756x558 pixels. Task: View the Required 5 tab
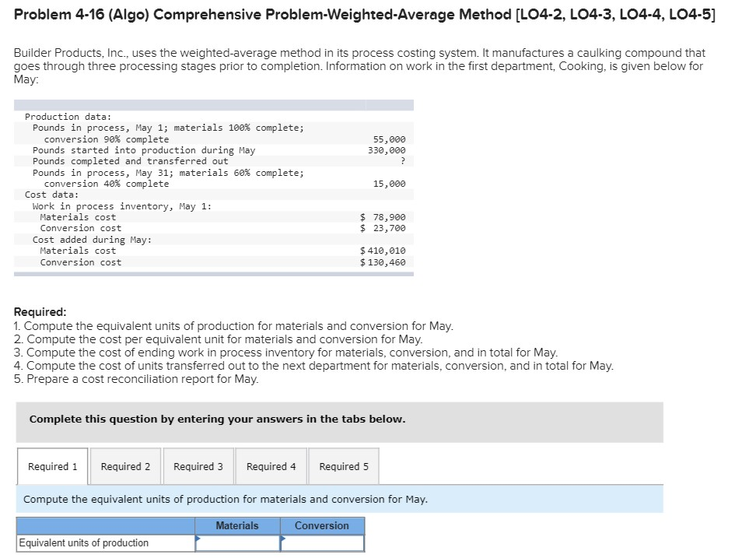click(x=344, y=465)
